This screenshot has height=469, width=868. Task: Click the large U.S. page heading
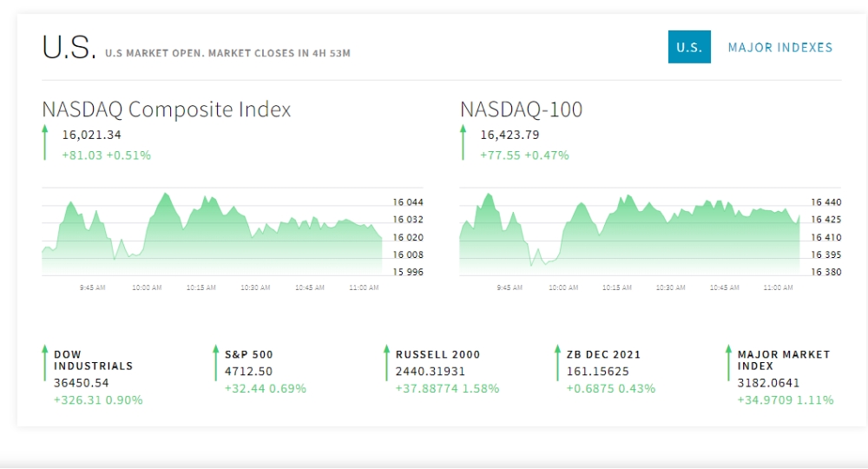[x=69, y=47]
